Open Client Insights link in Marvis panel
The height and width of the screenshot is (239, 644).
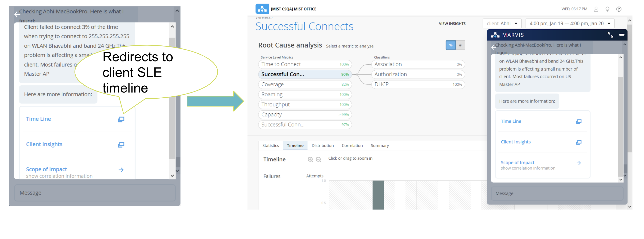[x=516, y=142]
